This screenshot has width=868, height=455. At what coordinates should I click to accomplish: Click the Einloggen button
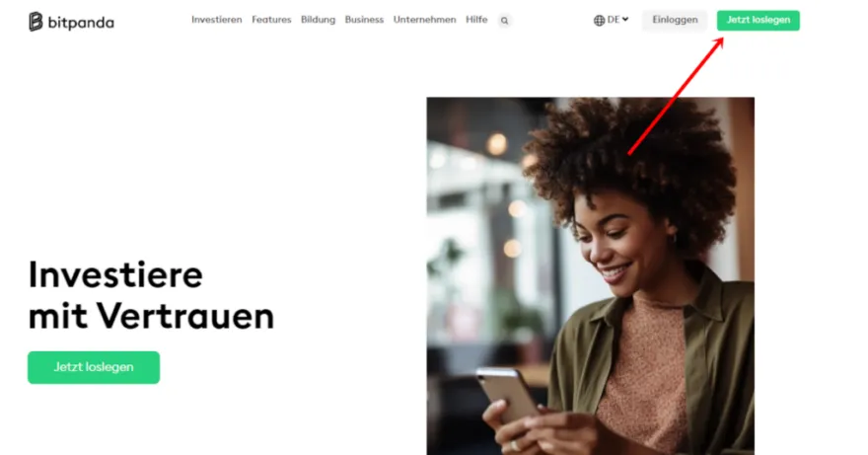coord(675,20)
